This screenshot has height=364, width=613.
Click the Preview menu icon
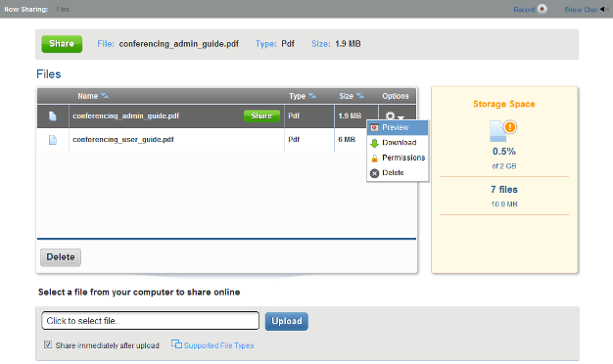(374, 128)
